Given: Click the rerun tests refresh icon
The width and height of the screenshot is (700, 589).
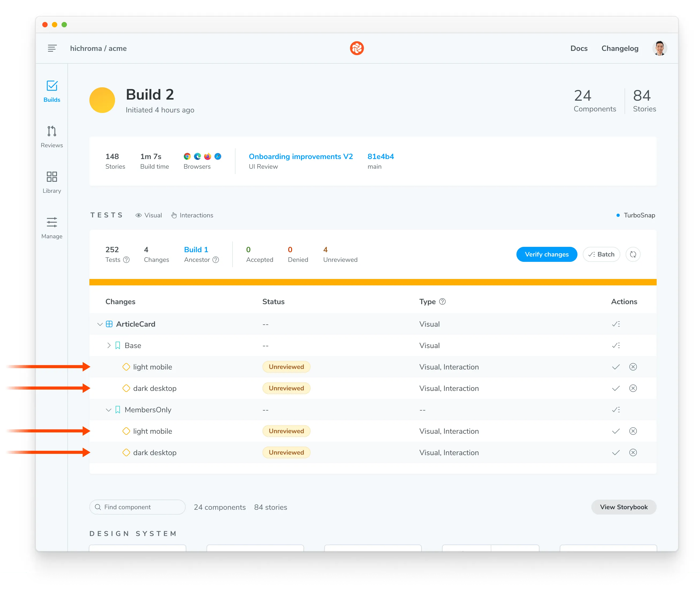Looking at the screenshot, I should [633, 254].
